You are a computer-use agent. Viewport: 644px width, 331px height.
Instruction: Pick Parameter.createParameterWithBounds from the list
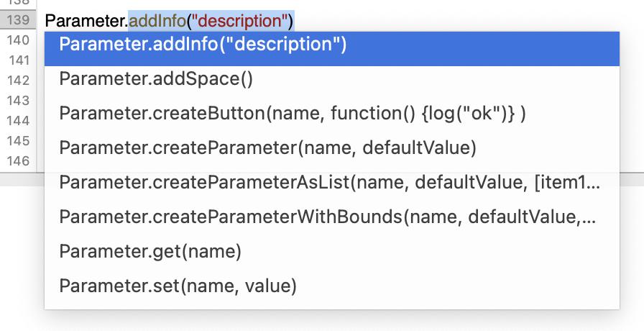pos(329,217)
